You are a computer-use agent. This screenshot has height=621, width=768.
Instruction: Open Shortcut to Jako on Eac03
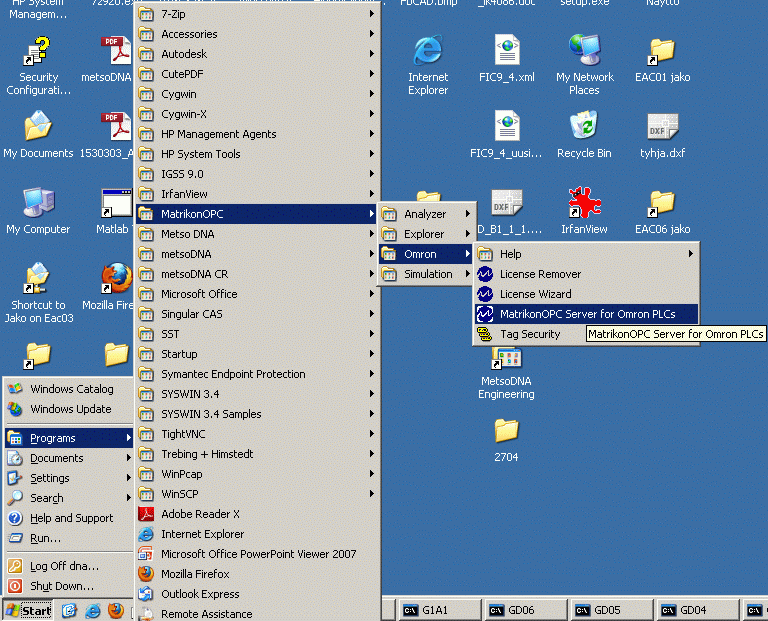click(x=38, y=279)
